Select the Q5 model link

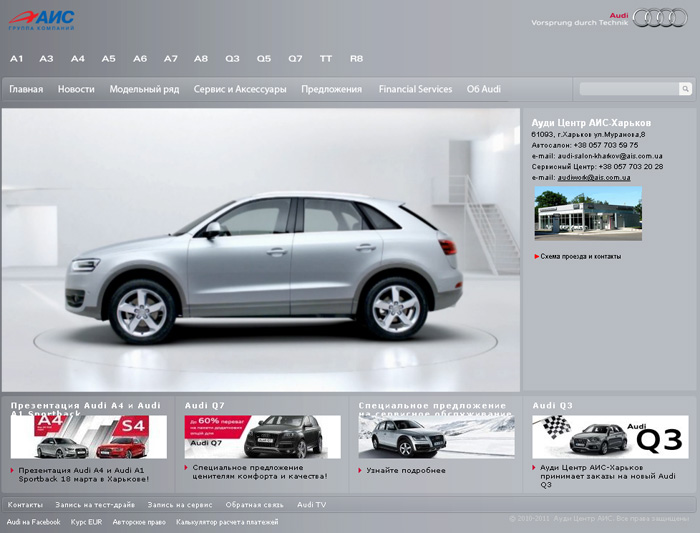point(264,58)
